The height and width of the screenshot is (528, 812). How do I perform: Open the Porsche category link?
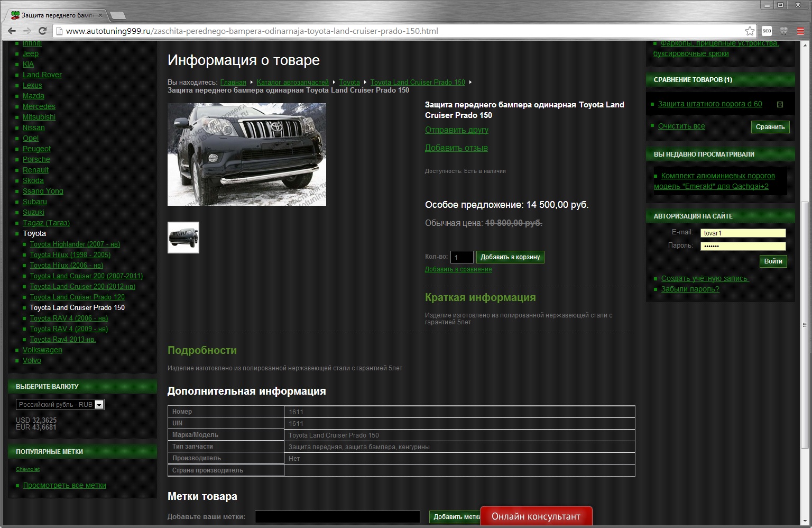pos(36,159)
